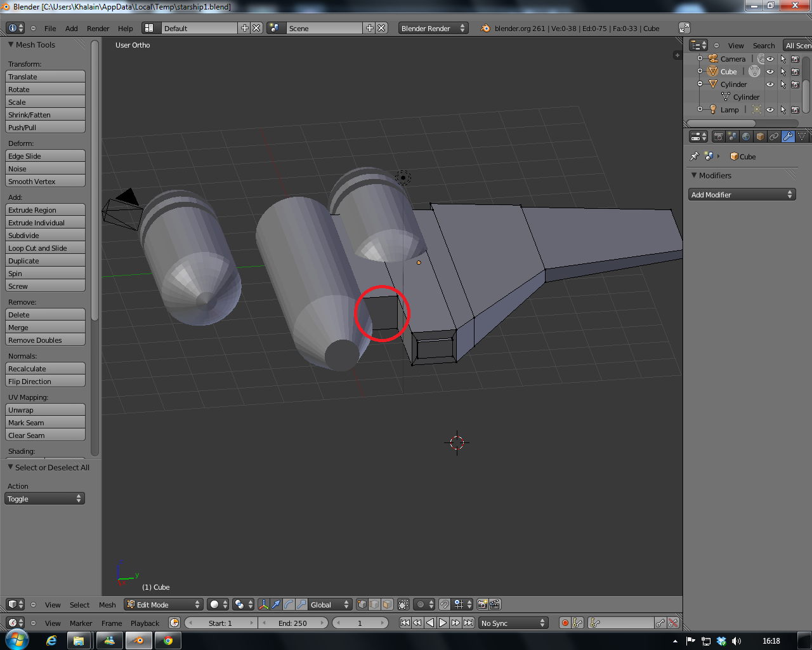The width and height of the screenshot is (812, 650).
Task: Click the Blender logo icon in header
Action: 485,28
